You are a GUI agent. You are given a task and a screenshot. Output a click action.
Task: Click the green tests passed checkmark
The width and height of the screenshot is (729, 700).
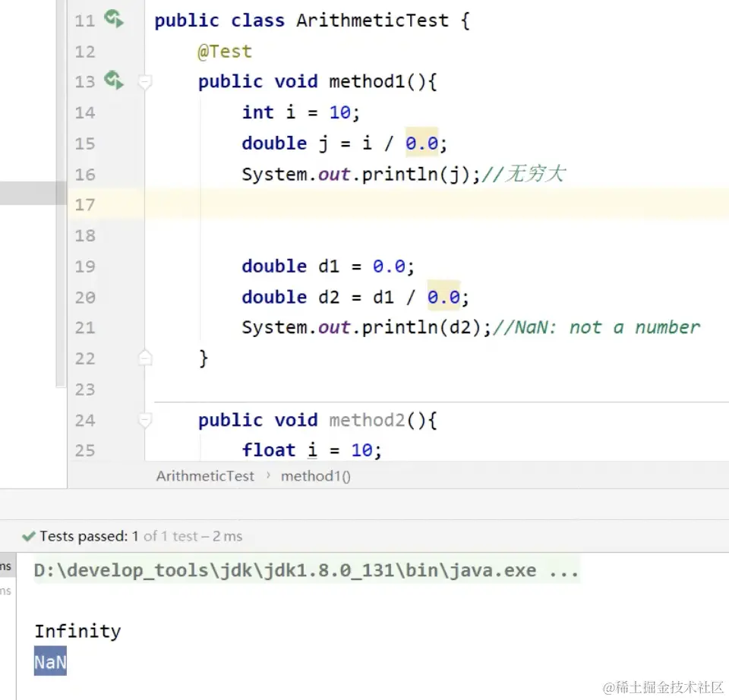(28, 536)
